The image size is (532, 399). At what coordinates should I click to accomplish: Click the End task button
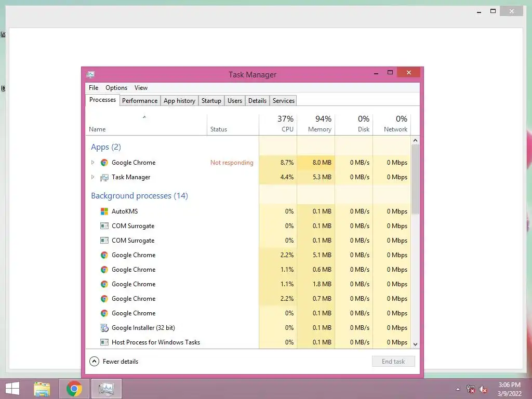pyautogui.click(x=393, y=362)
